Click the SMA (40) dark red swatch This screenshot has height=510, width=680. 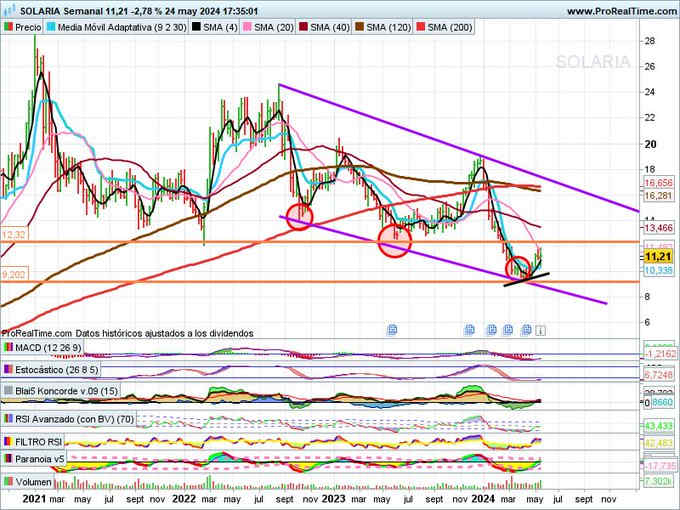(x=303, y=27)
